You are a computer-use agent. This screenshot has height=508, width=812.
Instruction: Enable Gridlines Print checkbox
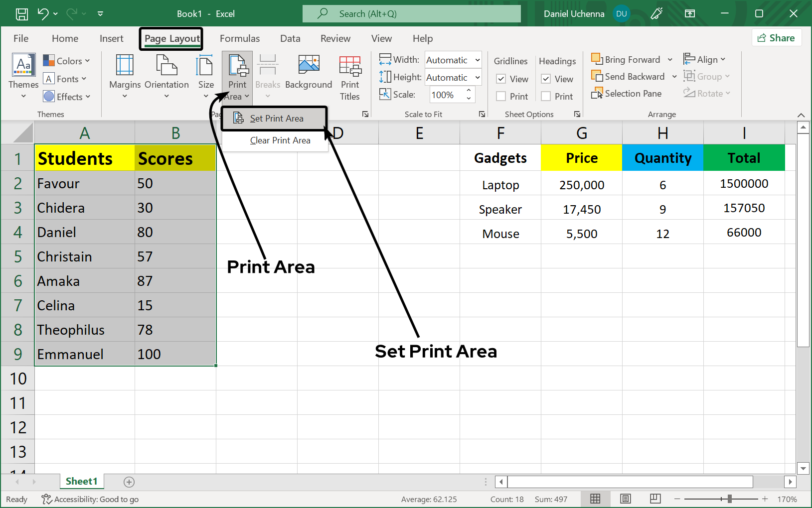tap(501, 96)
